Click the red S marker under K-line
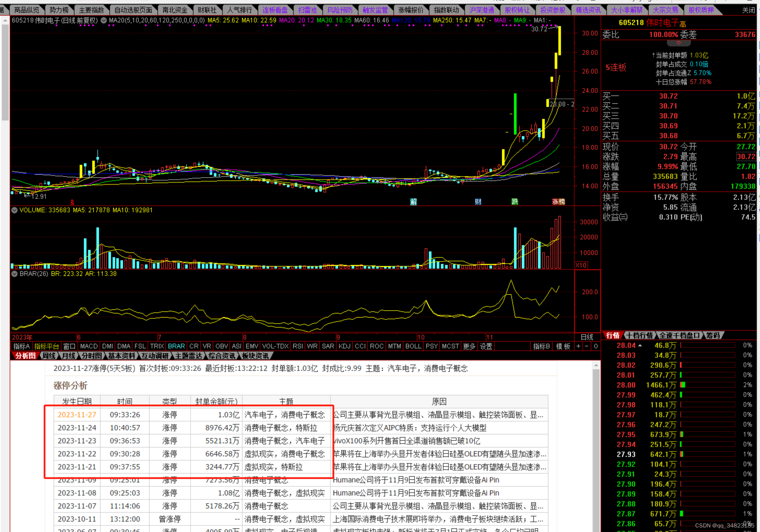Viewport: 760px width, 532px height. tap(72, 202)
